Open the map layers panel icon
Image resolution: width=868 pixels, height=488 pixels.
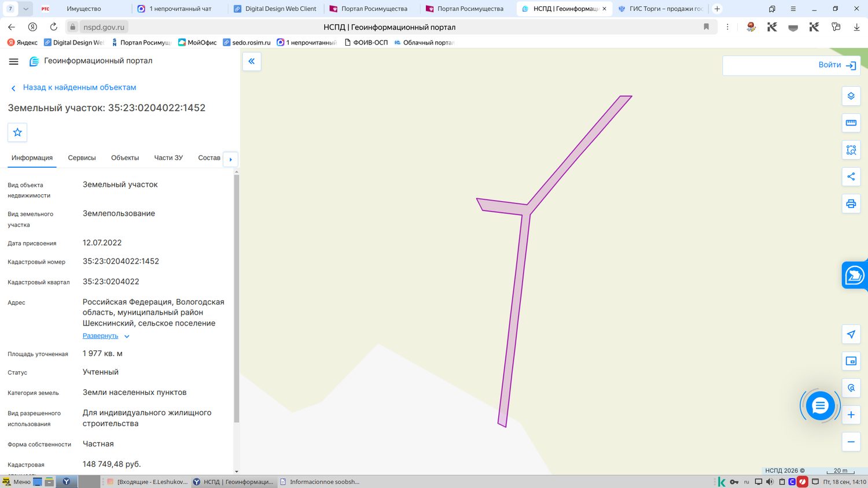click(x=851, y=96)
